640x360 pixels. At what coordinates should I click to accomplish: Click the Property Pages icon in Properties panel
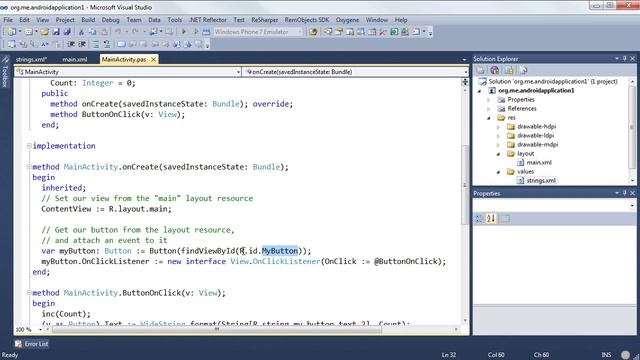tap(505, 219)
